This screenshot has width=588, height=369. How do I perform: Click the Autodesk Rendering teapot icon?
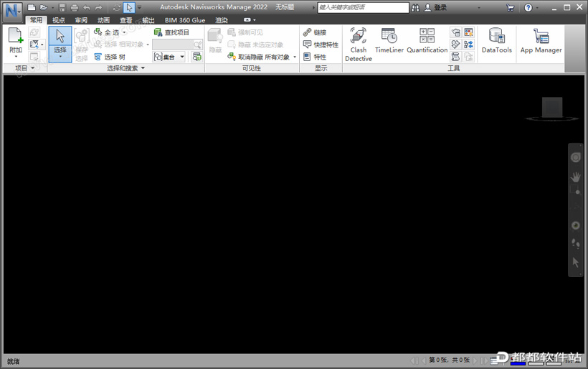pyautogui.click(x=455, y=32)
